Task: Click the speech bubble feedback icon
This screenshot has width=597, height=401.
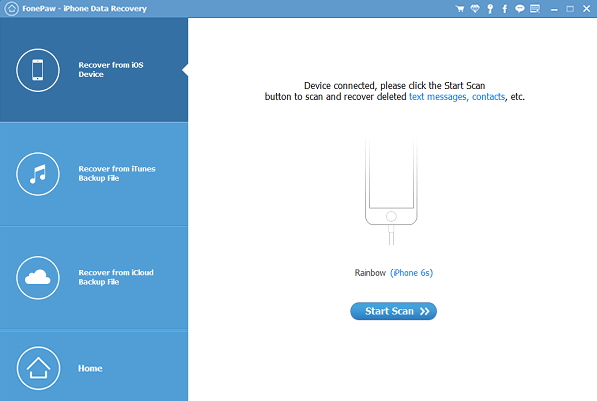Action: [x=519, y=8]
